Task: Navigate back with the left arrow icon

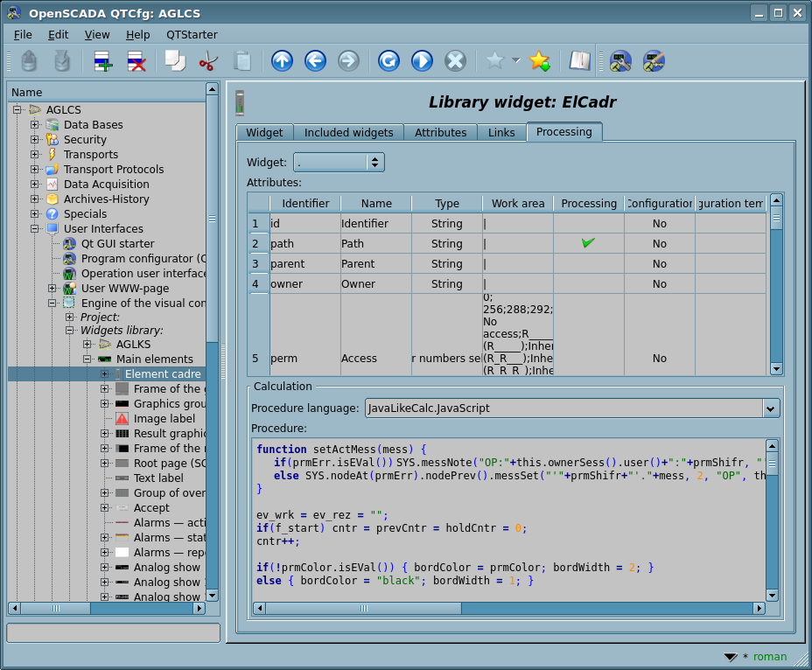Action: coord(315,61)
